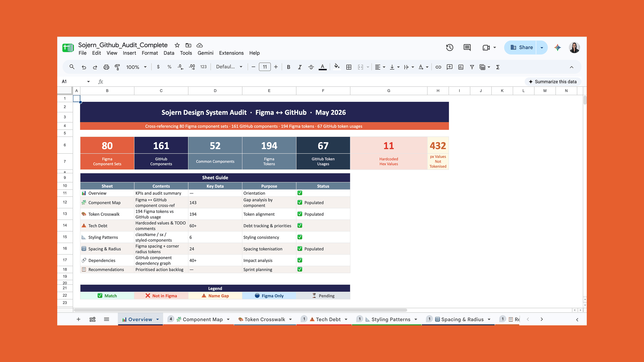Open the Format menu
The width and height of the screenshot is (644, 362).
150,53
